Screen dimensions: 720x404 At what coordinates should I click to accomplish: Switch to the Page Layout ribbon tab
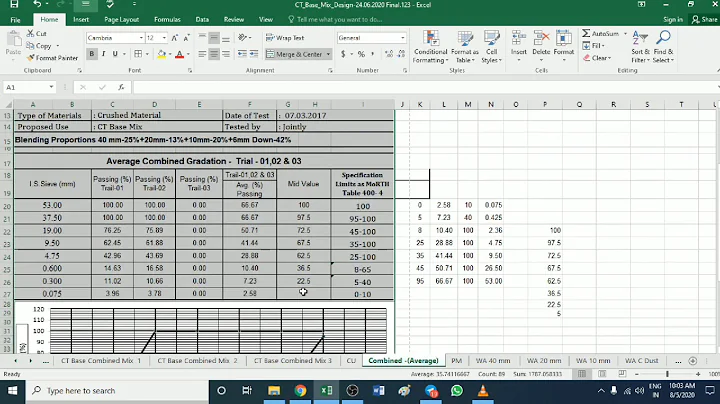coord(121,20)
